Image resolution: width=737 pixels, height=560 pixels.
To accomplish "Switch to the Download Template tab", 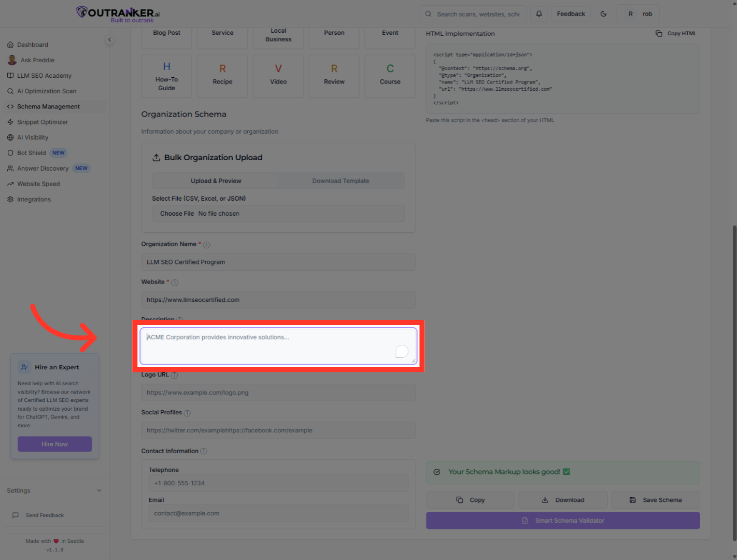I will click(341, 181).
